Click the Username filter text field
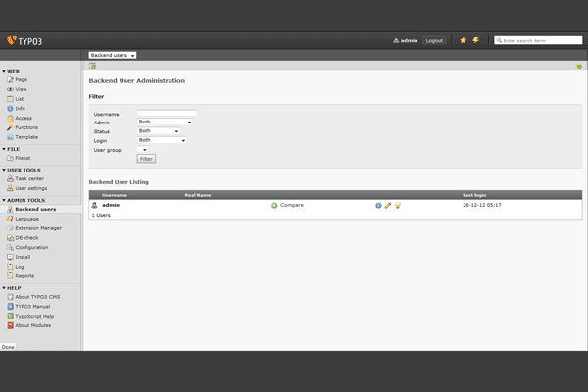This screenshot has height=392, width=588. pyautogui.click(x=167, y=113)
